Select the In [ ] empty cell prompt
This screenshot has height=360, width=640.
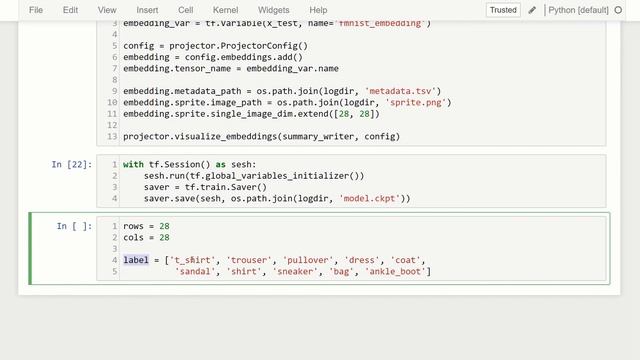point(74,226)
